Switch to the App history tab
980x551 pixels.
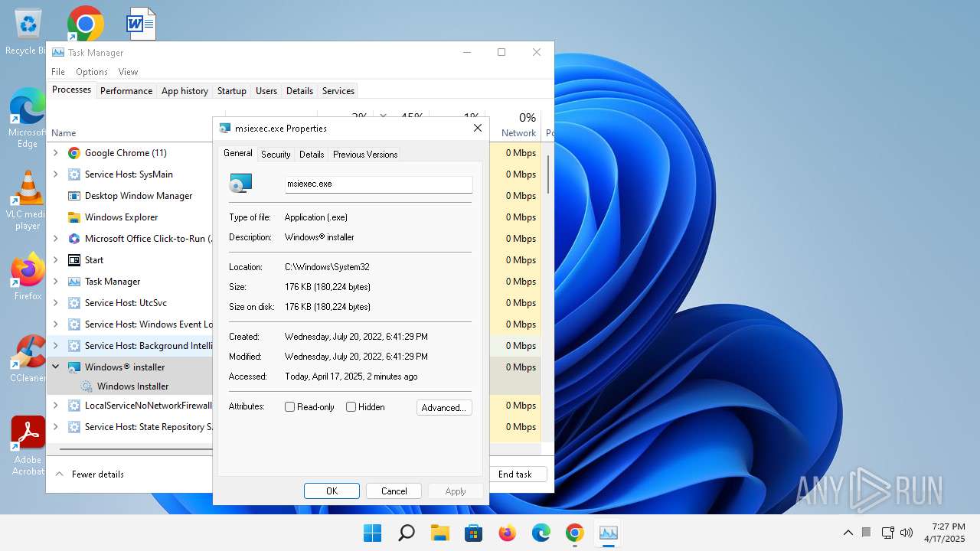(x=185, y=90)
